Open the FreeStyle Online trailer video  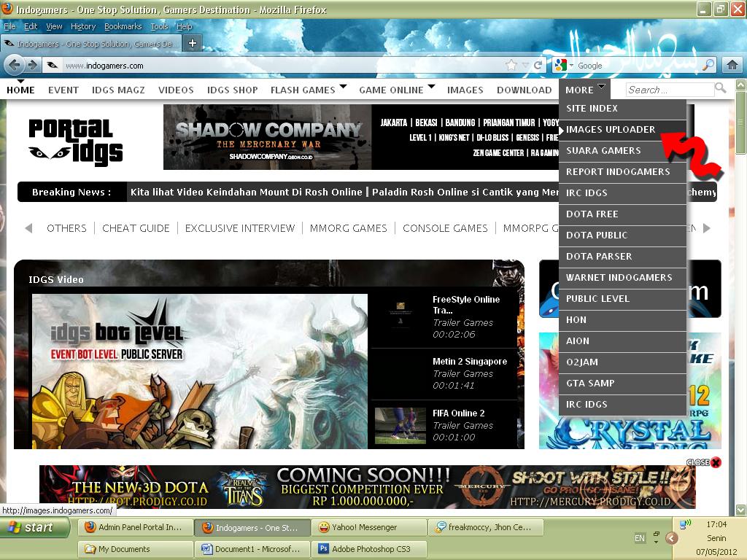tap(466, 305)
